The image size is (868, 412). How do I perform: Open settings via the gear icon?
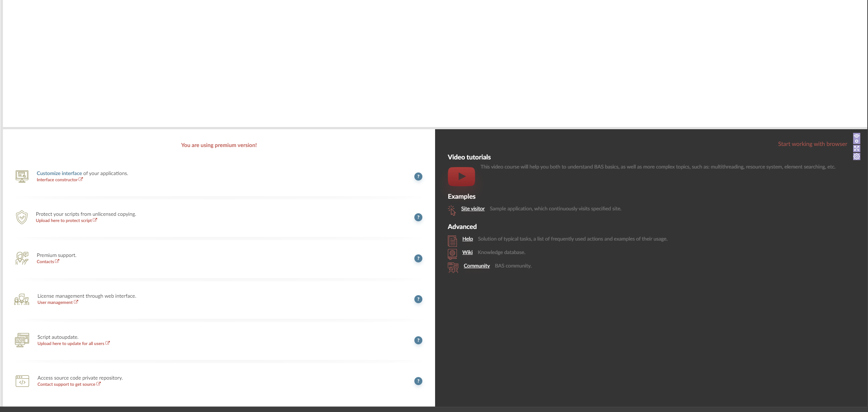856,157
